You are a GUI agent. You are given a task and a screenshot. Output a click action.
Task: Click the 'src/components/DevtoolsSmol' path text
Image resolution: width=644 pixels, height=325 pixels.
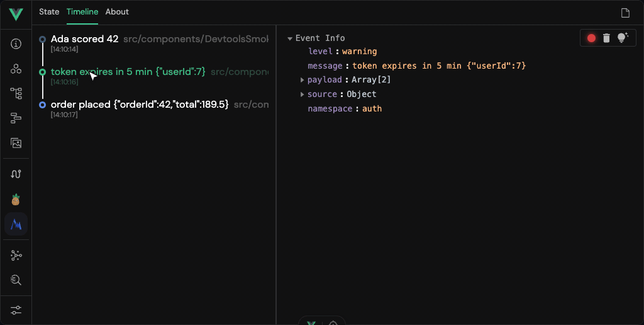coord(196,39)
